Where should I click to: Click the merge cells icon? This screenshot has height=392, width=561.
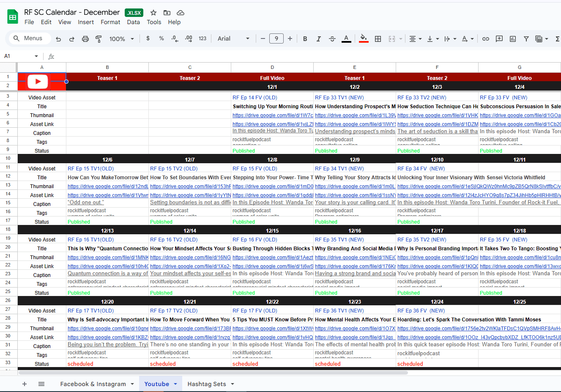tap(392, 38)
